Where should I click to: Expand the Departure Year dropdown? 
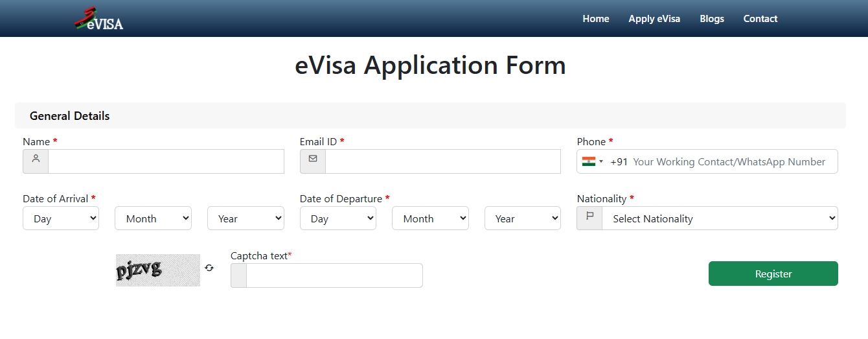click(x=522, y=218)
